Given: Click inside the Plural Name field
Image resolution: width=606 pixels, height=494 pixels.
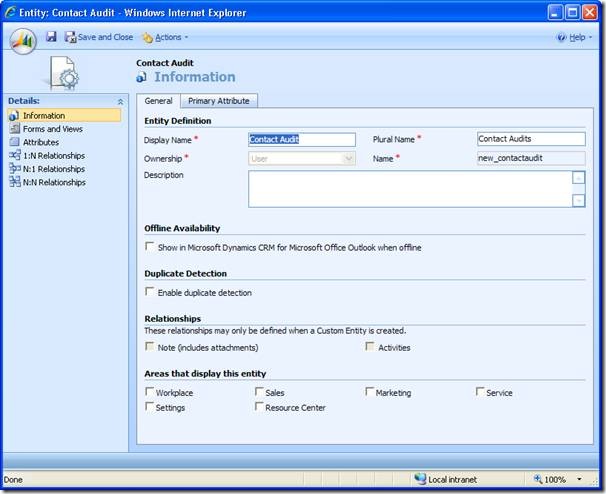Looking at the screenshot, I should coord(530,139).
